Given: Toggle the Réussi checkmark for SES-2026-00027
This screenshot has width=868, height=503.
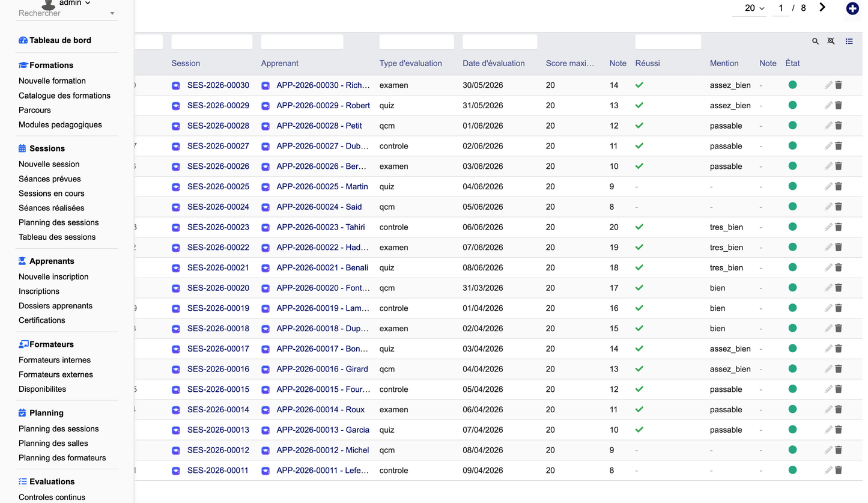Looking at the screenshot, I should tap(639, 146).
